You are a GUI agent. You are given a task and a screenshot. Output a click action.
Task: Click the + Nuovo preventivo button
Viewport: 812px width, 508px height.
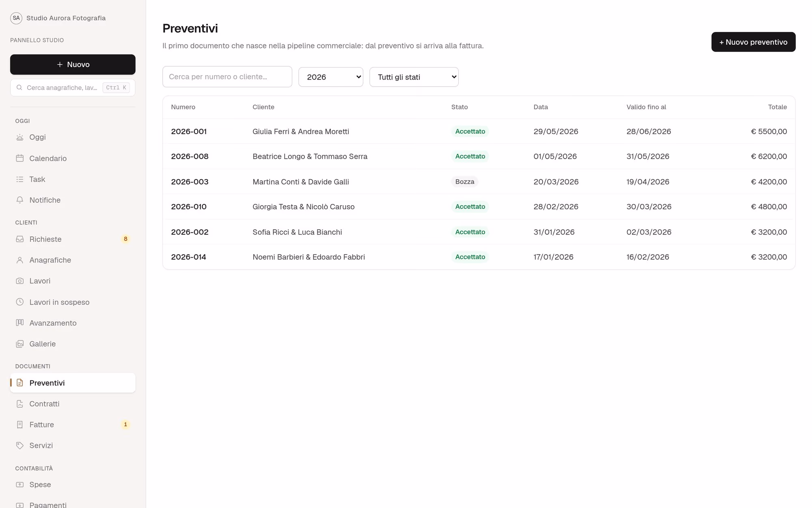click(x=753, y=42)
